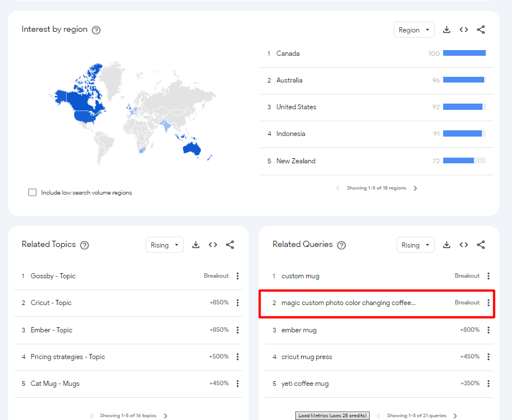Enable Include low search volume regions

click(32, 192)
